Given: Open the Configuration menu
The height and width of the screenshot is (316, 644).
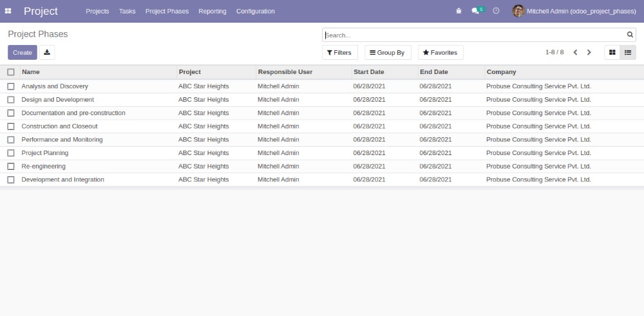Looking at the screenshot, I should 255,11.
